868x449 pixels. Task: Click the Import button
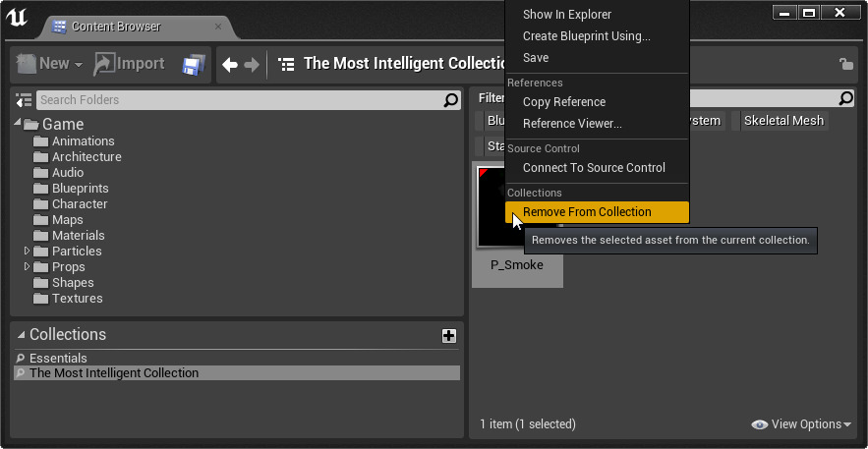click(129, 64)
